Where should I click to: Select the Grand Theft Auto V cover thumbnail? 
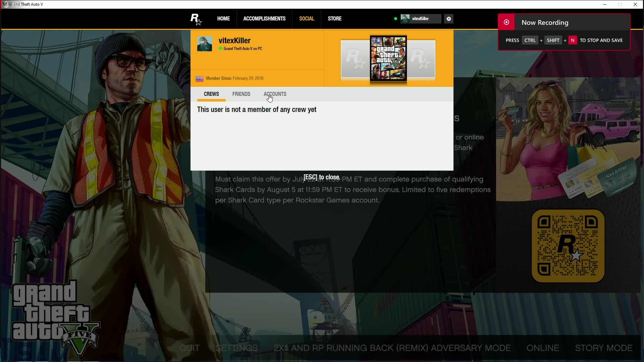(x=388, y=59)
